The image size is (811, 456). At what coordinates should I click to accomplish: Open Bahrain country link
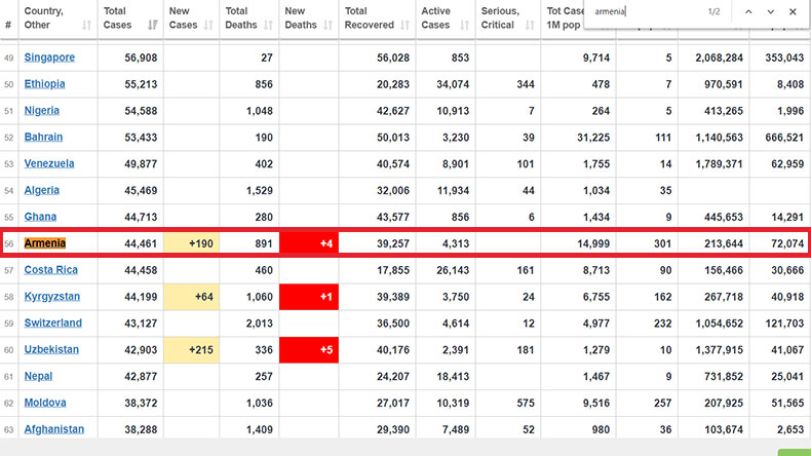pos(43,137)
